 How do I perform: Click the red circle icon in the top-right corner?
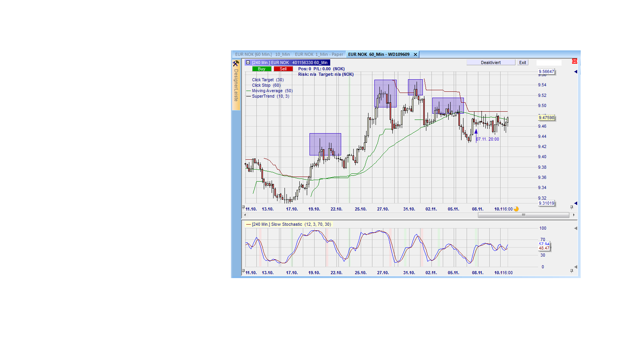574,61
